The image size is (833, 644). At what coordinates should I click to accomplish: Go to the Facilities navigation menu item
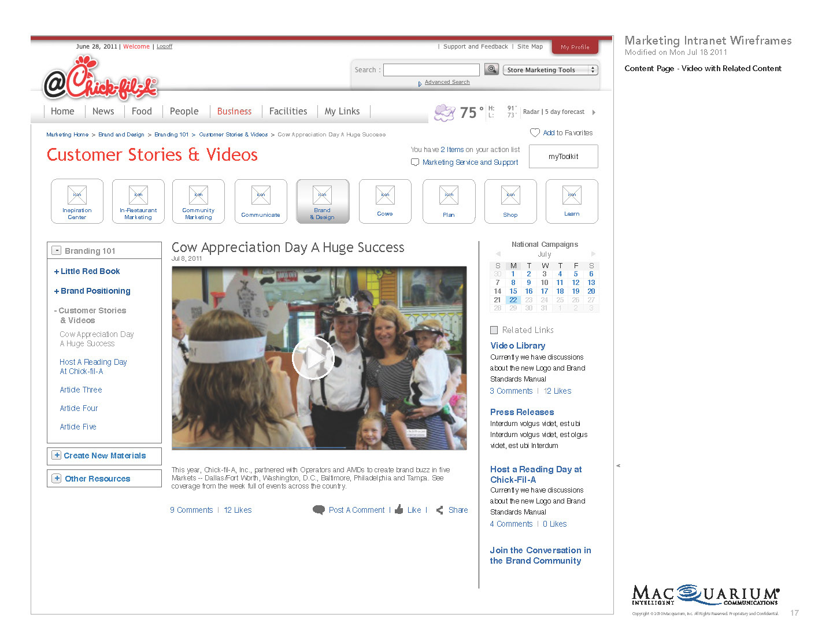pyautogui.click(x=288, y=112)
